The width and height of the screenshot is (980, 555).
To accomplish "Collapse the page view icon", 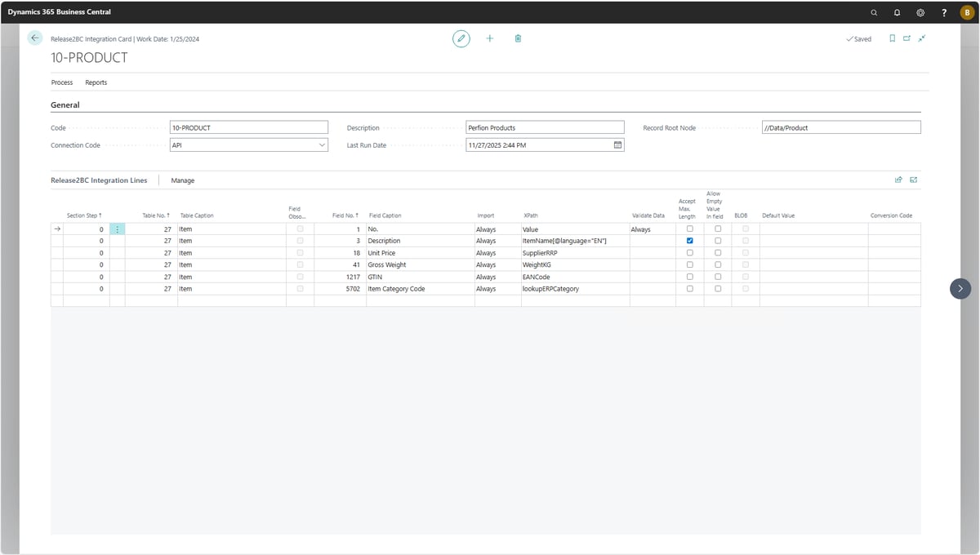I will pyautogui.click(x=922, y=38).
